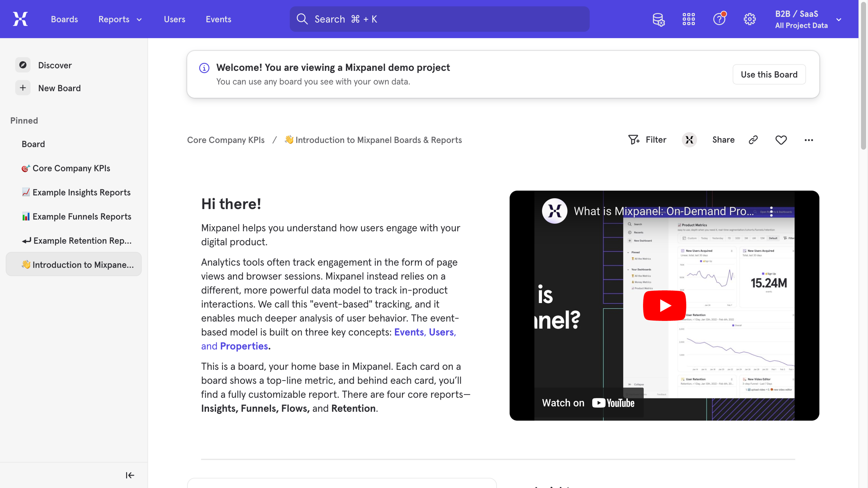
Task: Go to the Users tab
Action: click(x=174, y=19)
